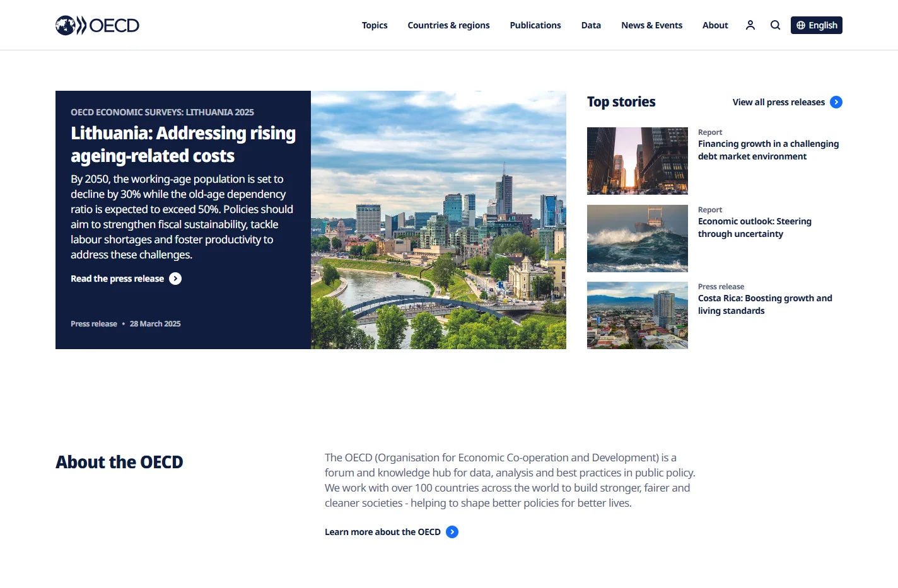Click the arrow icon beside Read the press release
The image size is (898, 588).
click(x=175, y=279)
